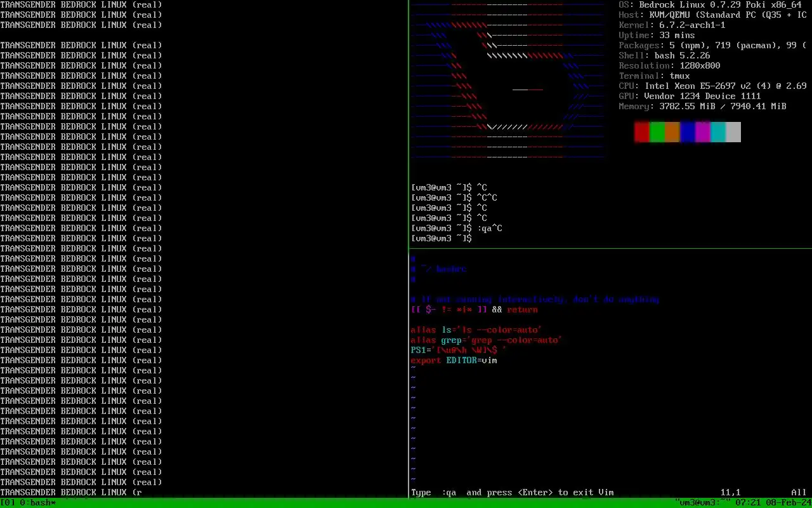Click the 'Memory: 3782.55 MiB / 7940.41 MiB' line
The height and width of the screenshot is (508, 812).
[703, 107]
